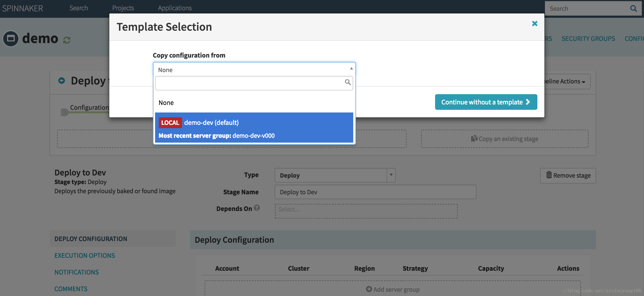Click the Template Selection dialog title
644x296 pixels.
point(164,27)
